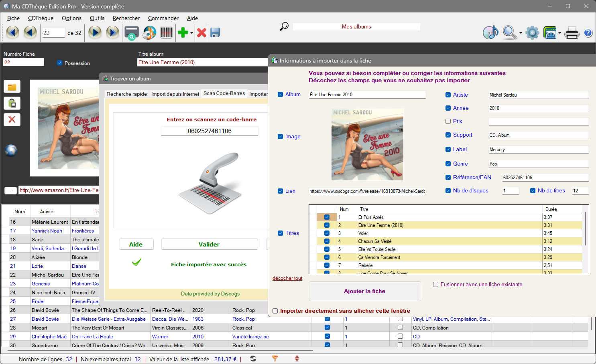The width and height of the screenshot is (596, 364).
Task: Click the save diskette icon in the toolbar
Action: click(x=215, y=32)
